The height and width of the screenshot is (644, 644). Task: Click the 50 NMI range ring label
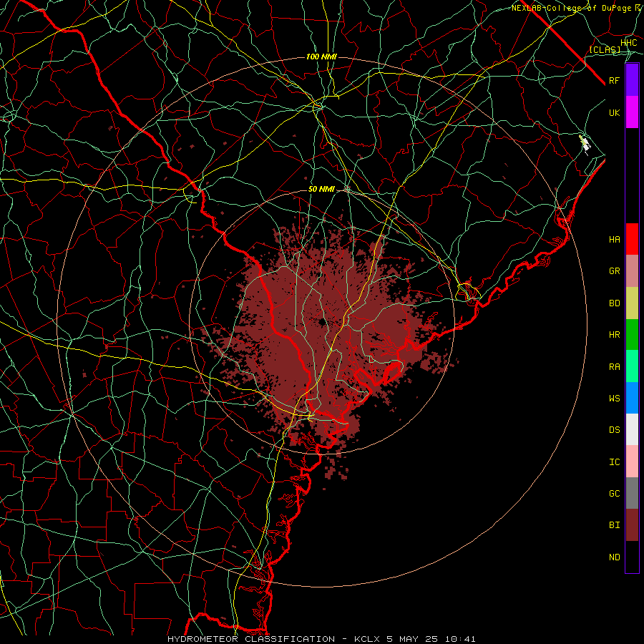[321, 189]
